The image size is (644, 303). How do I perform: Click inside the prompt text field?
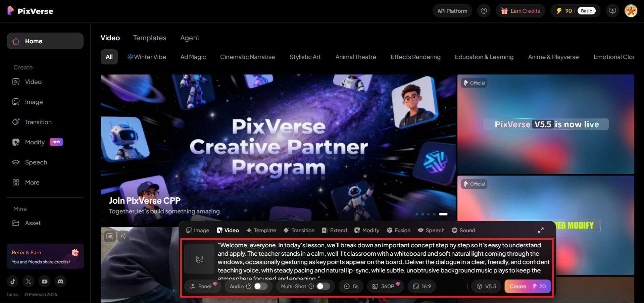pyautogui.click(x=384, y=260)
